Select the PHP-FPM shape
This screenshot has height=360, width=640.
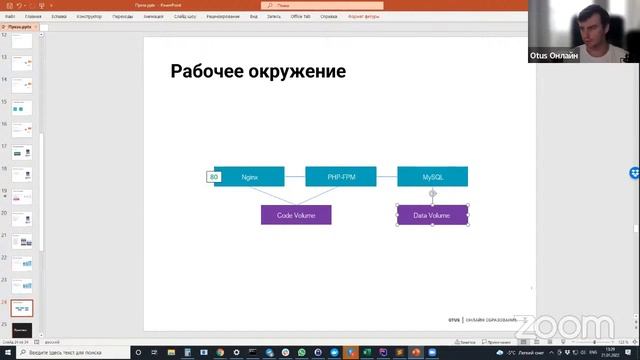pyautogui.click(x=341, y=177)
